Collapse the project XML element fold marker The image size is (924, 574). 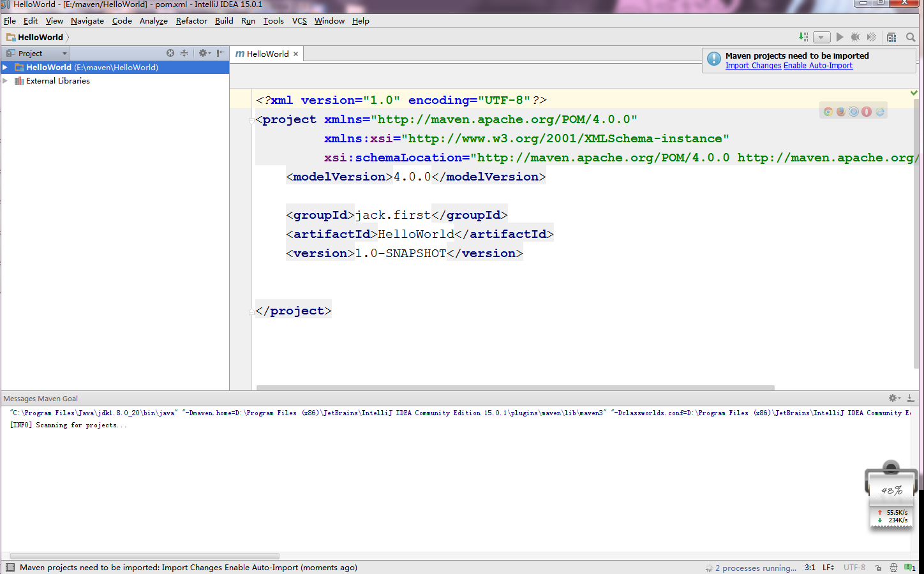click(251, 120)
